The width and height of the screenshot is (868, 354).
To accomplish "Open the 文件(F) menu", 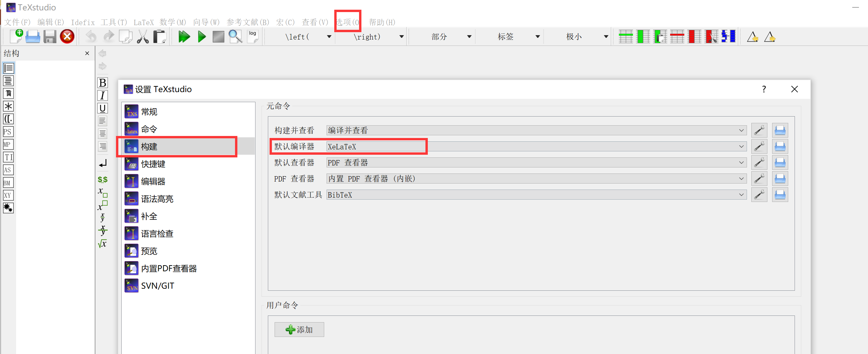I will tap(17, 22).
